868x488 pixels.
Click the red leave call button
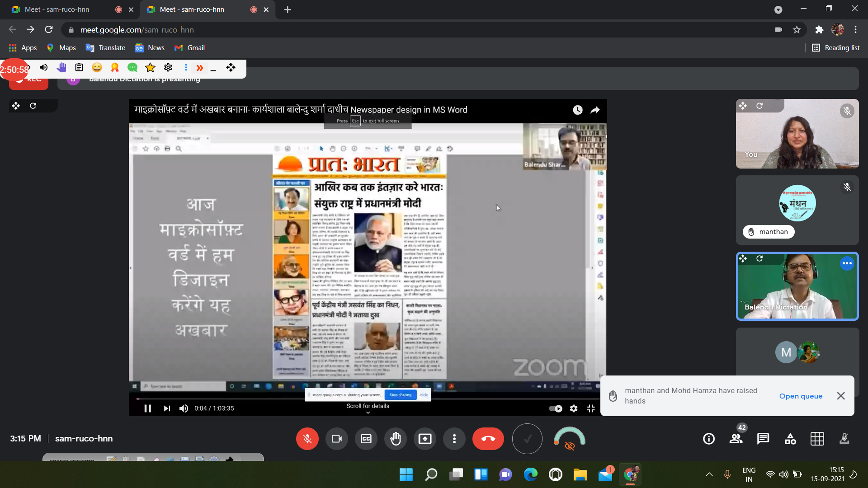(488, 439)
